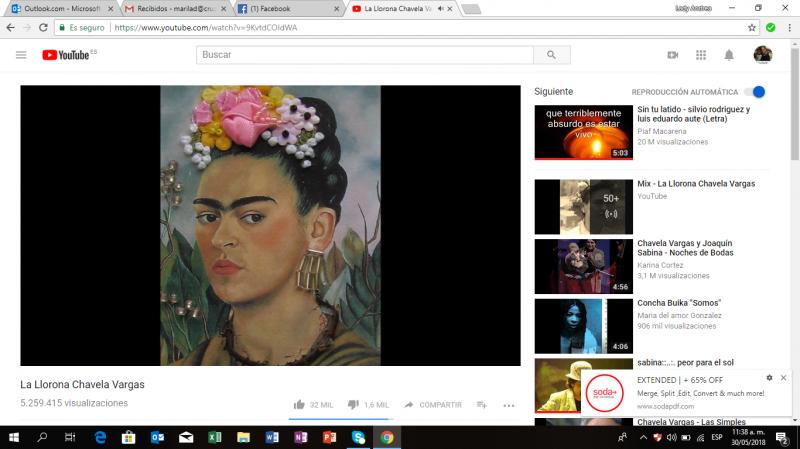Image resolution: width=800 pixels, height=449 pixels.
Task: Go back to previous page
Action: click(x=11, y=28)
